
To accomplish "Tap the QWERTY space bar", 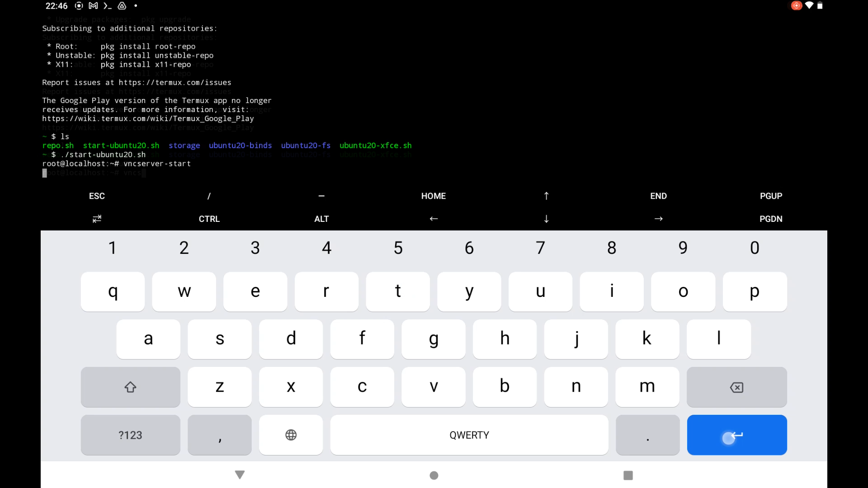I will [x=469, y=435].
